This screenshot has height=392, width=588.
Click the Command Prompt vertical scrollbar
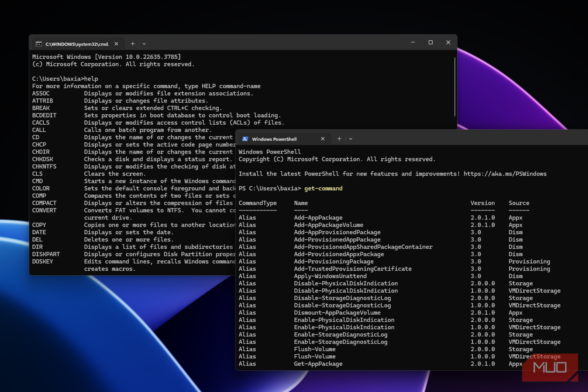pos(454,87)
